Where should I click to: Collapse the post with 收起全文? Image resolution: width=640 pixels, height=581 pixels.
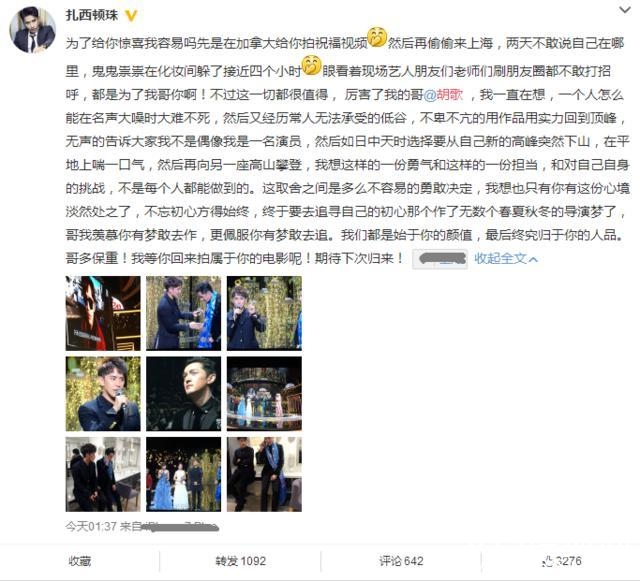[x=506, y=258]
